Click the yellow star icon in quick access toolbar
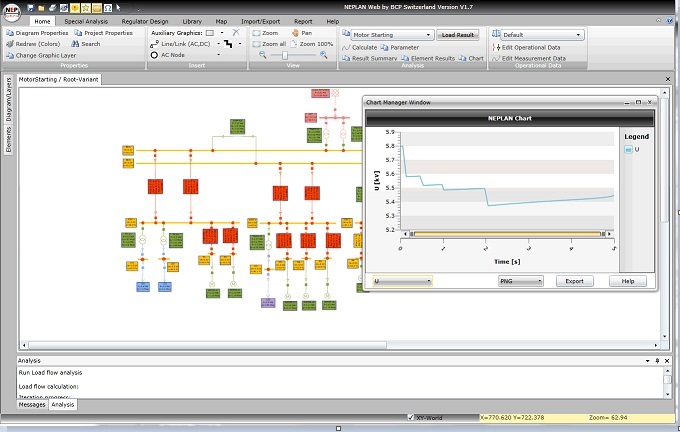Viewport: 680px width, 432px height. (86, 8)
